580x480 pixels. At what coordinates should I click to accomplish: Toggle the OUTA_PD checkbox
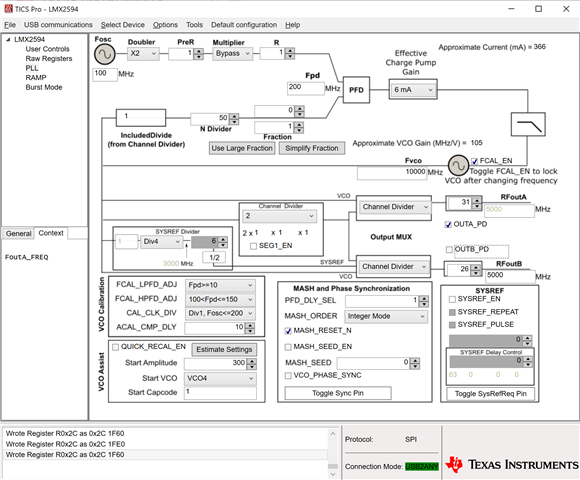[x=448, y=224]
